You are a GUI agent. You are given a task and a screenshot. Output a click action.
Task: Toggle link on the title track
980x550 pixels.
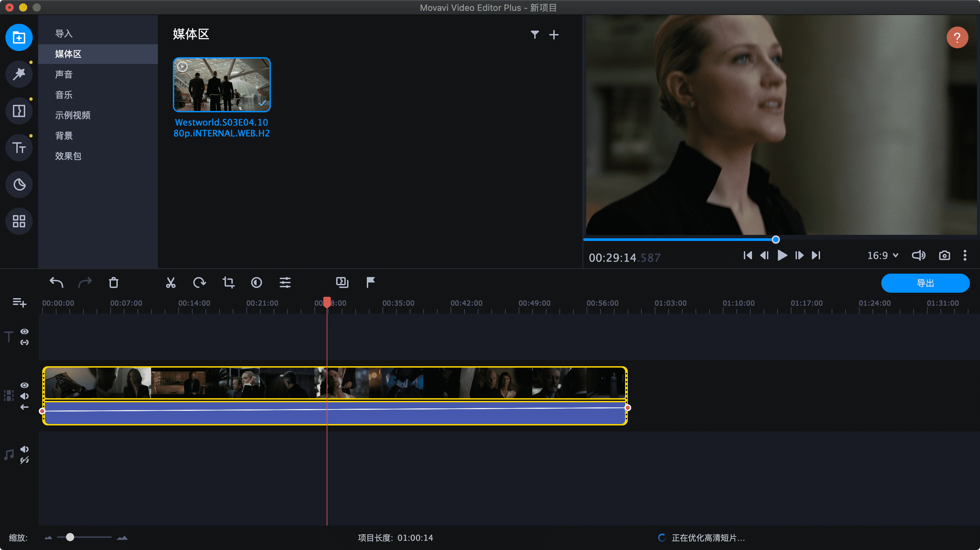point(24,343)
